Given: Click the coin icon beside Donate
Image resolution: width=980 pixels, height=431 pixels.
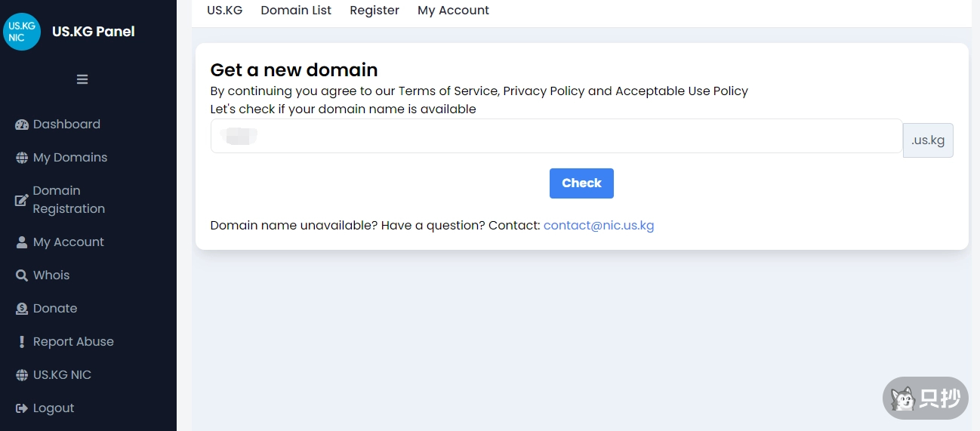Looking at the screenshot, I should 21,309.
